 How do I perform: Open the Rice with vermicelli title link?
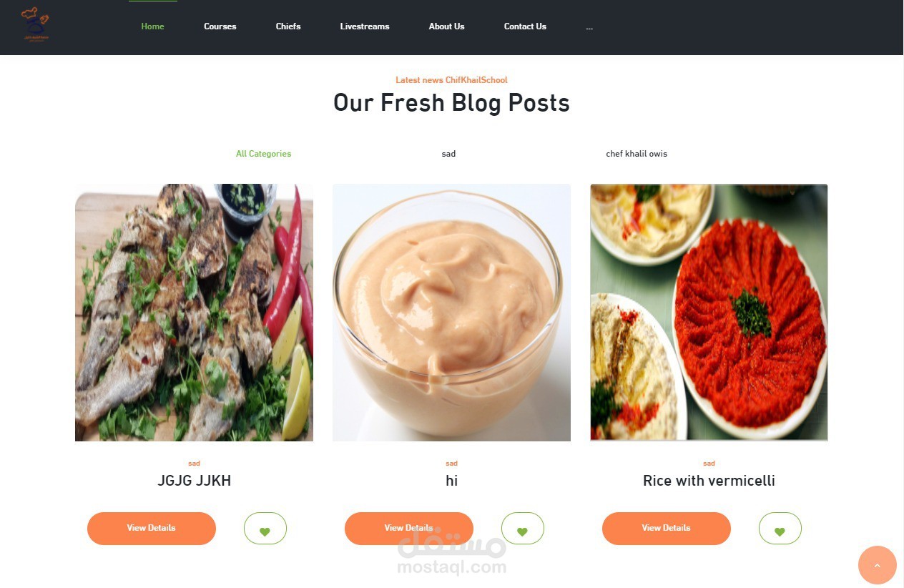pos(709,481)
